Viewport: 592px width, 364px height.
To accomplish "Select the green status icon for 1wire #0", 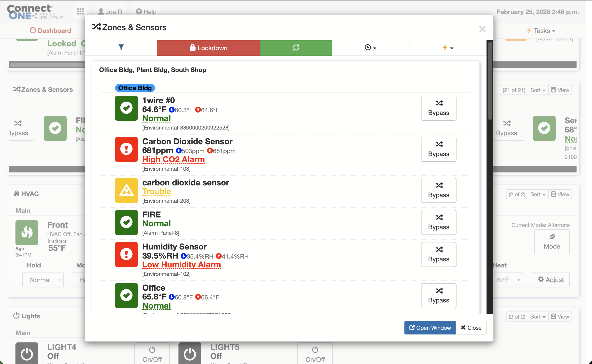I will pos(126,108).
